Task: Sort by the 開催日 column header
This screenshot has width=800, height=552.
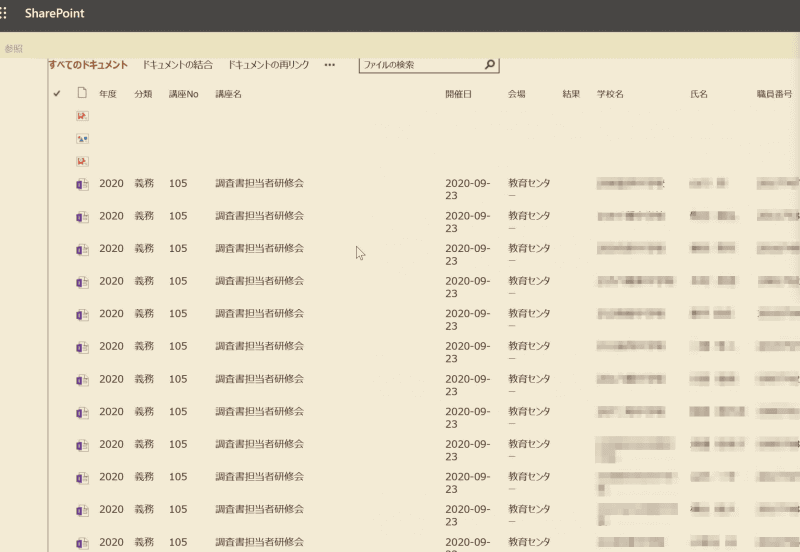Action: [x=458, y=94]
